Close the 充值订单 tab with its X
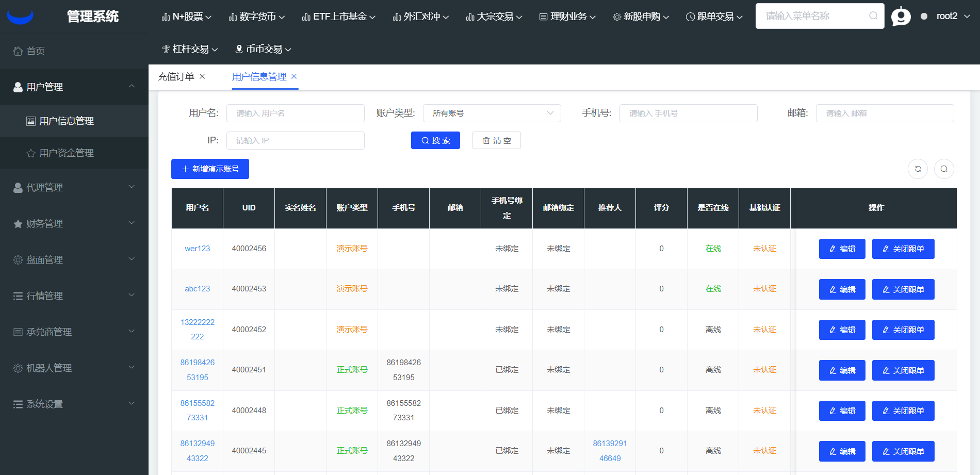The image size is (980, 475). tap(202, 76)
